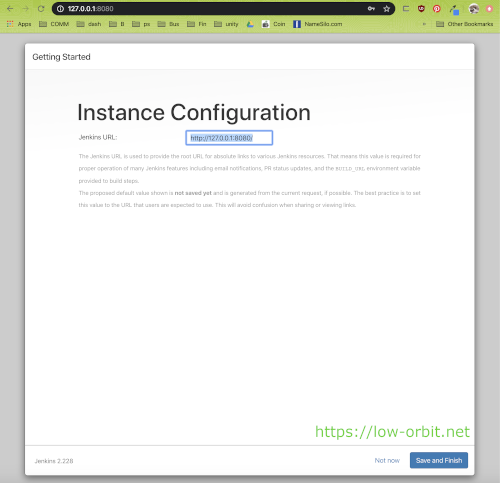
Task: Click the extension icon beside Pinterest
Action: pyautogui.click(x=454, y=9)
